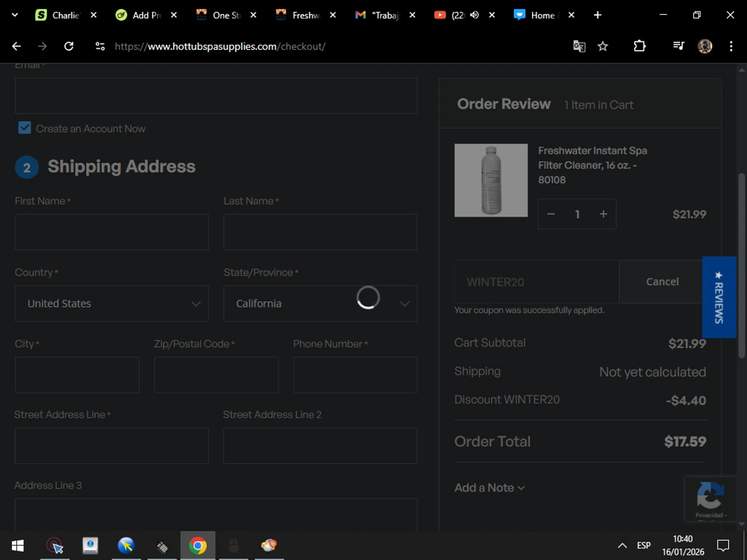Decrease item quantity with minus icon
Viewport: 747px width, 560px height.
click(x=551, y=214)
